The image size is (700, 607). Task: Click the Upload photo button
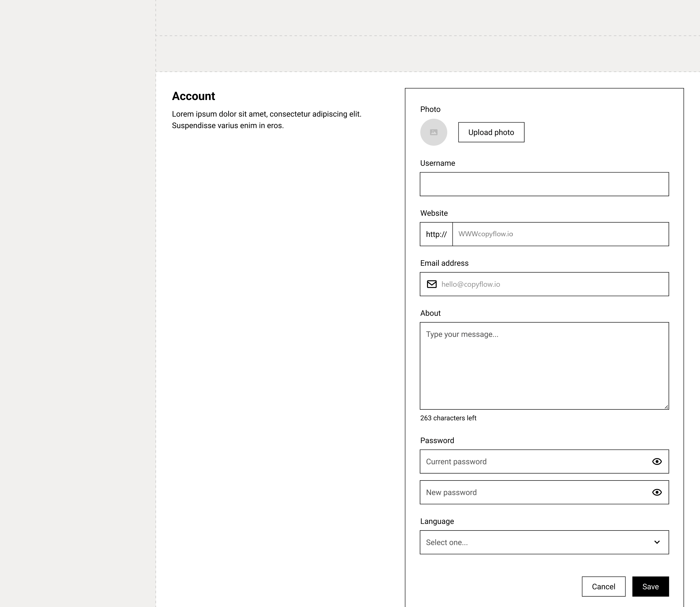click(491, 132)
